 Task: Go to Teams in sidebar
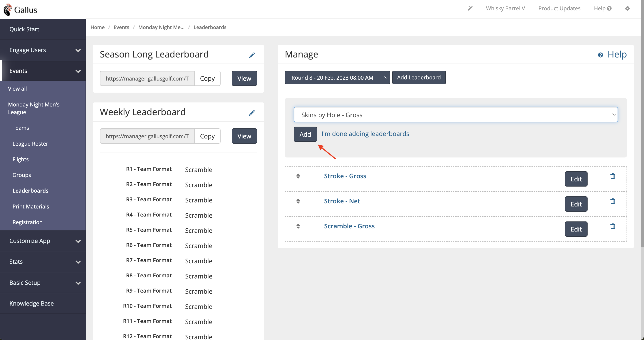click(x=21, y=128)
